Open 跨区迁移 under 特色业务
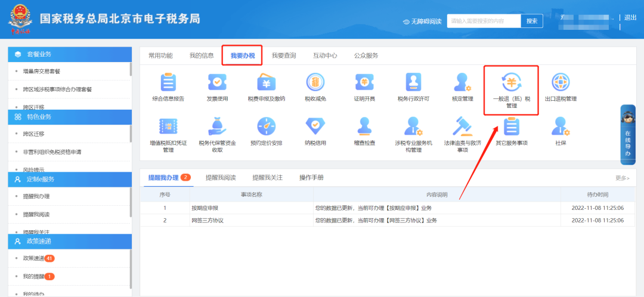644x297 pixels. tap(33, 134)
